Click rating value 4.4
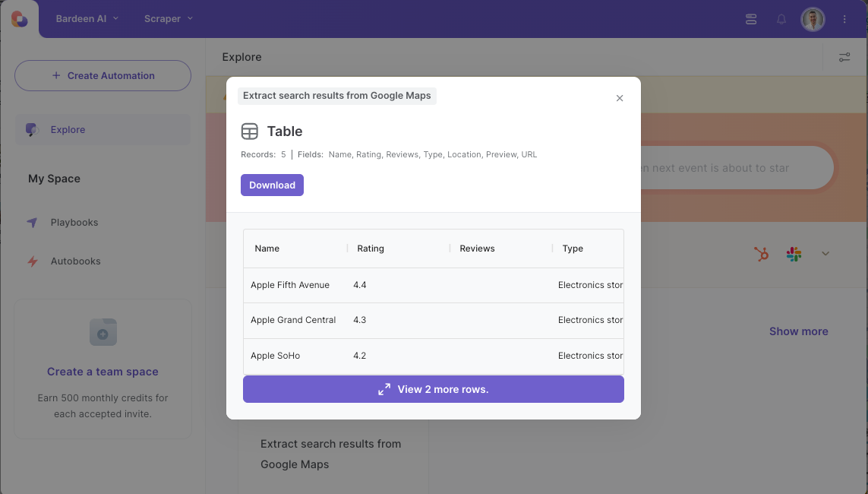868x494 pixels. tap(360, 285)
